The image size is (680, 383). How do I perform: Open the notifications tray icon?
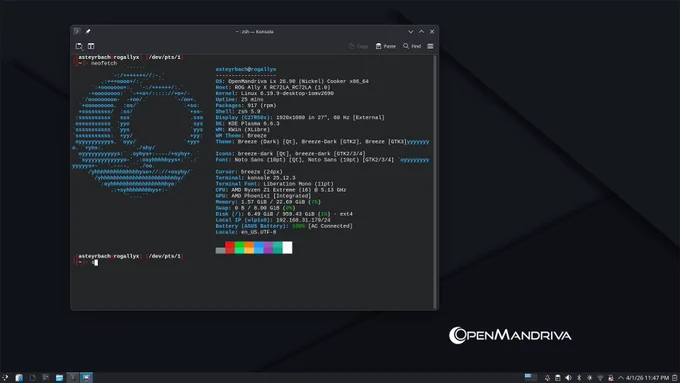coord(547,378)
